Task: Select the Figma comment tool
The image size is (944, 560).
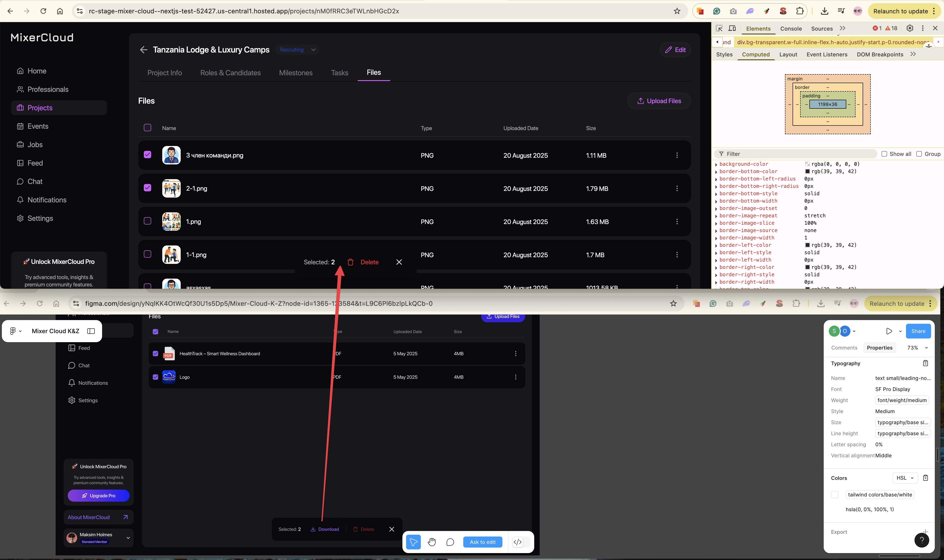Action: pyautogui.click(x=450, y=542)
